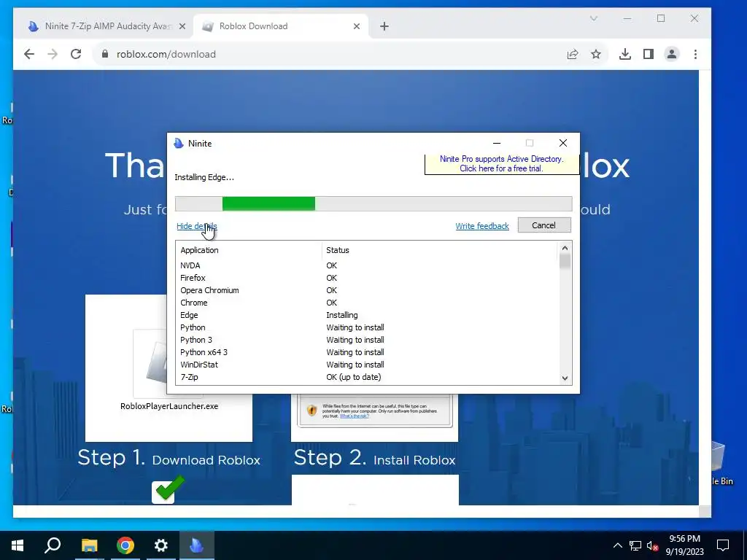The width and height of the screenshot is (747, 560).
Task: Reload the Roblox download page
Action: pos(76,54)
